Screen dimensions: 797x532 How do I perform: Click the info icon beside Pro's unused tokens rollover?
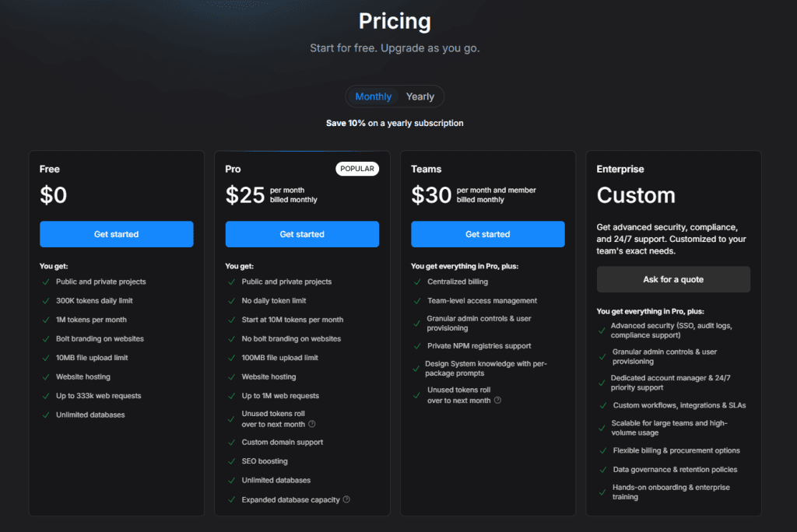312,424
